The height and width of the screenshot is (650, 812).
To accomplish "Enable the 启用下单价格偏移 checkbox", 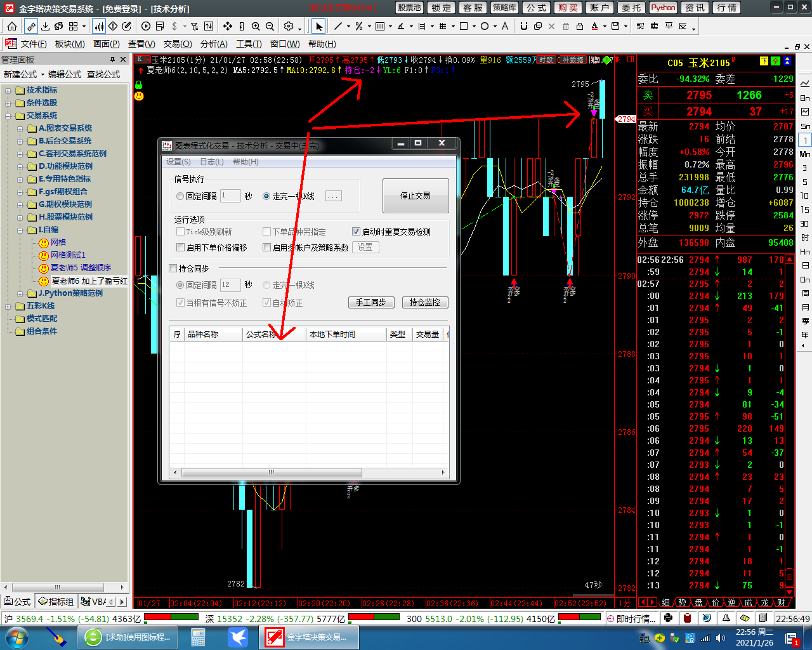I will point(181,248).
